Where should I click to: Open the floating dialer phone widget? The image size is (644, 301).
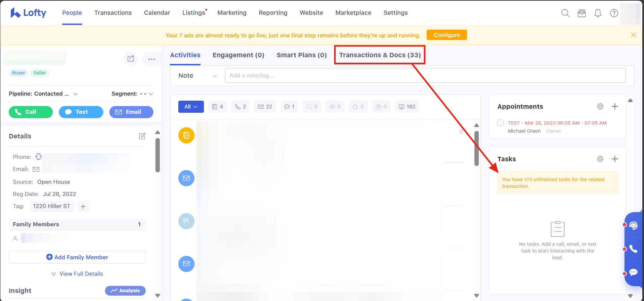tap(633, 249)
